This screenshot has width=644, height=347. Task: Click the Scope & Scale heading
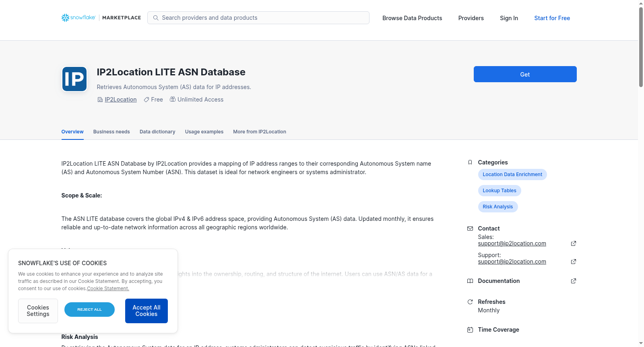point(82,195)
